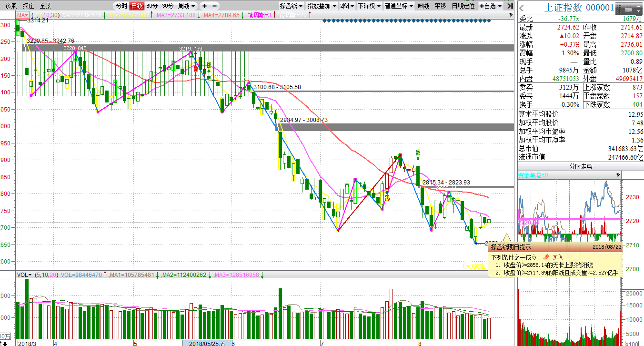Open the VOL indicator dropdown
Viewport: 644px width, 346px height.
(24, 275)
